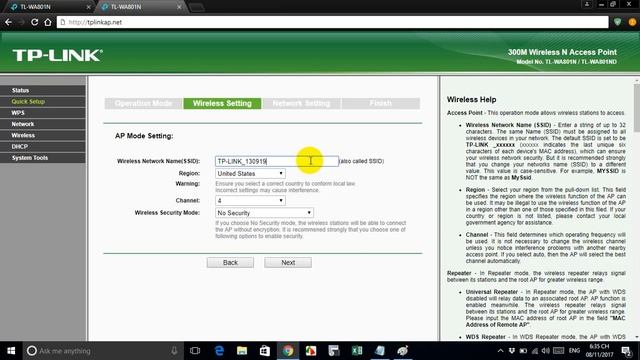Open a new browser tab
This screenshot has height=360, width=640.
[x=196, y=7]
